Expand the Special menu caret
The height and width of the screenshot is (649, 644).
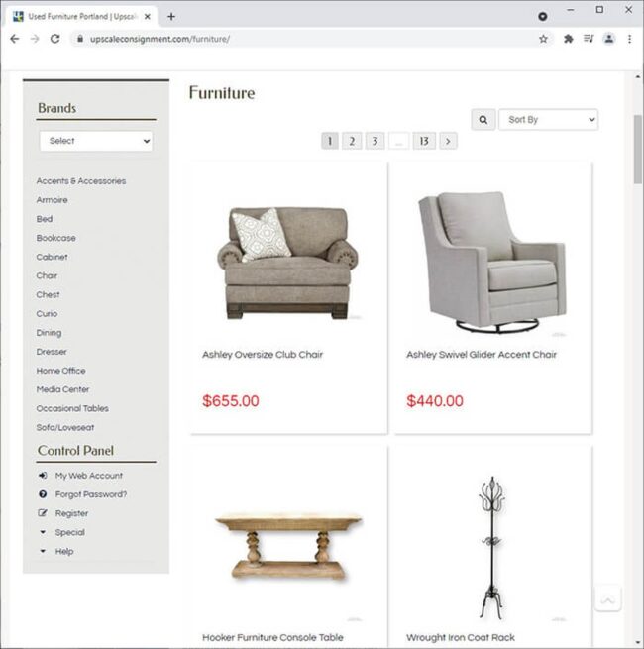click(43, 532)
